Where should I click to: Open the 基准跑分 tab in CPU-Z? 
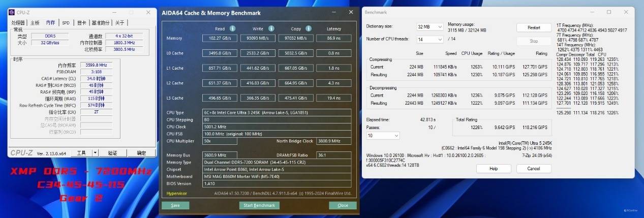click(101, 23)
